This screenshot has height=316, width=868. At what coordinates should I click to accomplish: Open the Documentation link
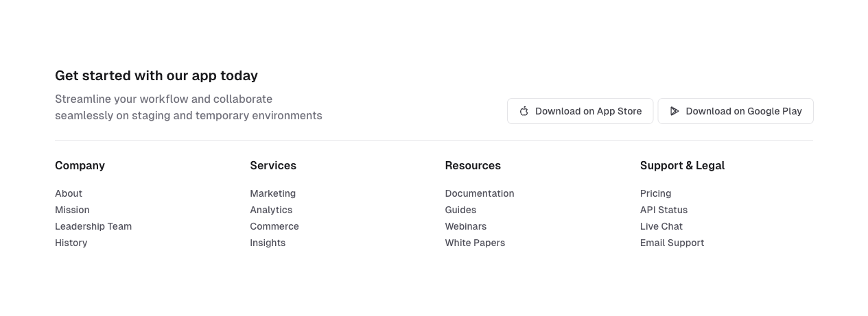pos(480,193)
